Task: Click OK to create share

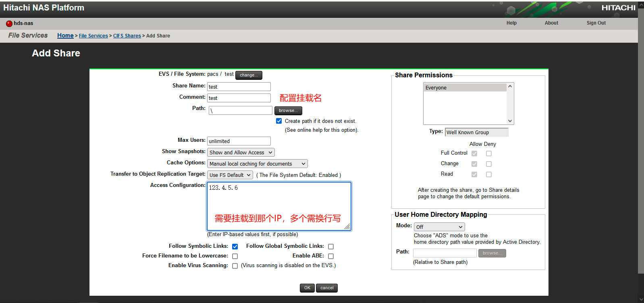Action: tap(307, 288)
